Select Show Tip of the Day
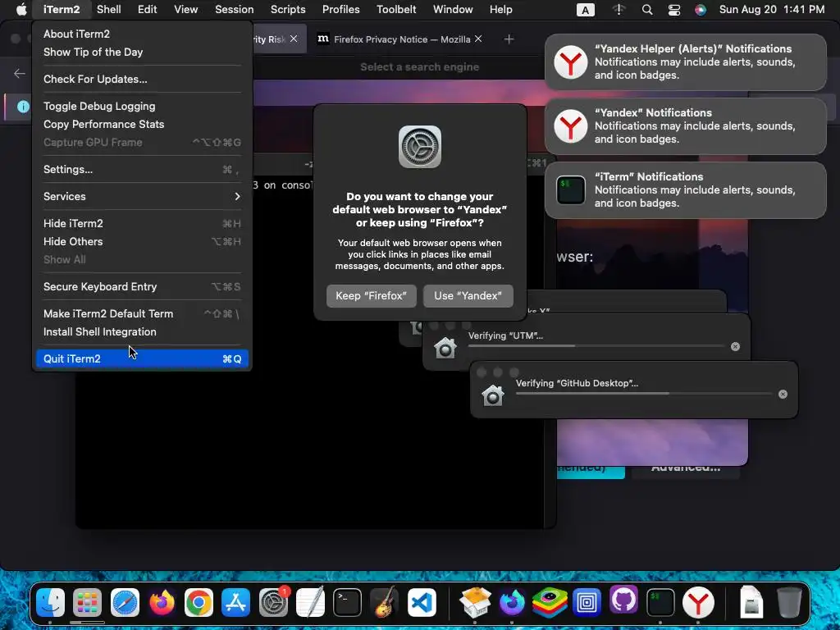 coord(142,52)
